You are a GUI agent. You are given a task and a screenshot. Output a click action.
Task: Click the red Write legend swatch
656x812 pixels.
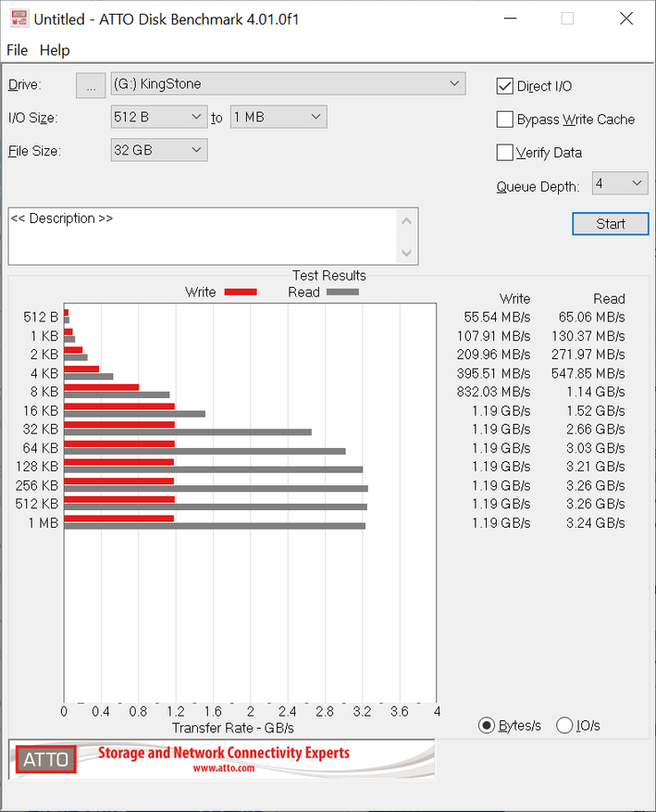tap(240, 292)
